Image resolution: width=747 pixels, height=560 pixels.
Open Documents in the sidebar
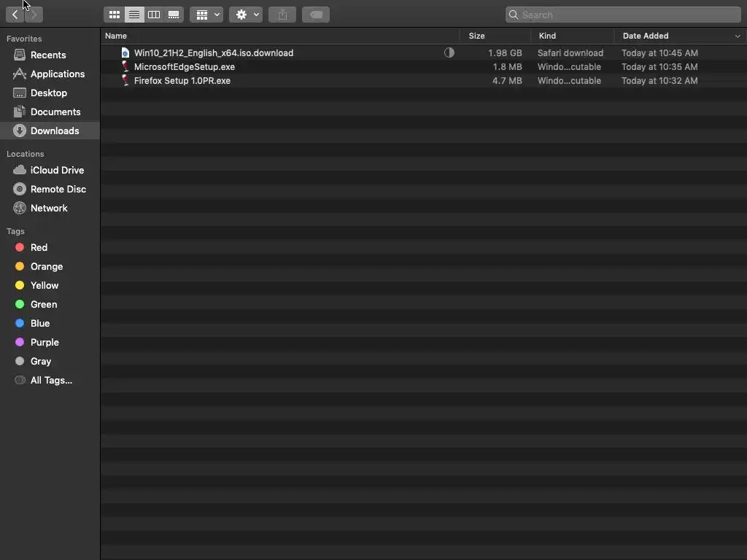[50, 112]
